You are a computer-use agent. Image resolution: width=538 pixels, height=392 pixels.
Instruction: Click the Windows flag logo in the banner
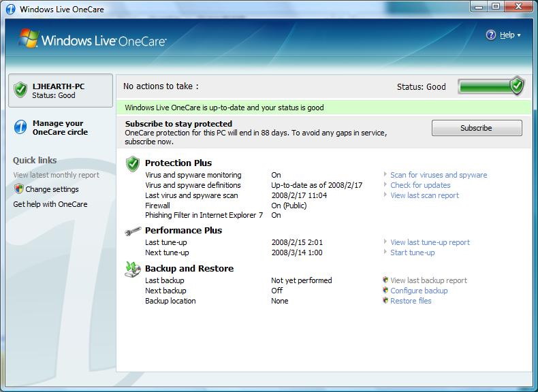(29, 38)
